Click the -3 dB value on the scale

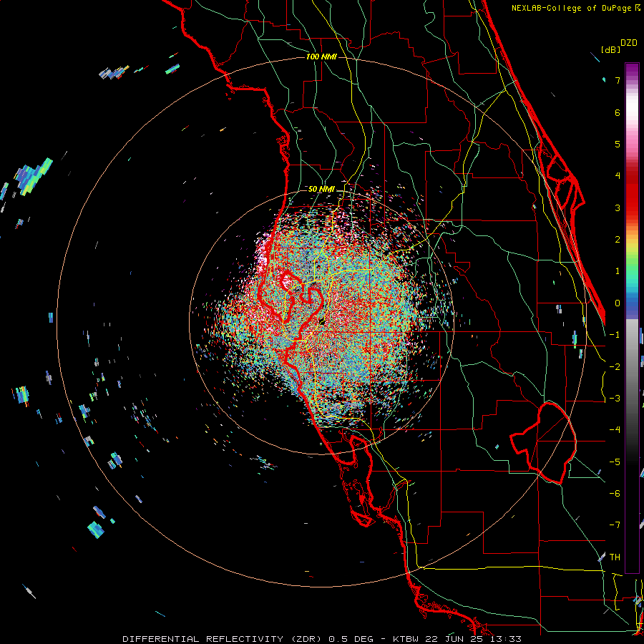click(615, 398)
